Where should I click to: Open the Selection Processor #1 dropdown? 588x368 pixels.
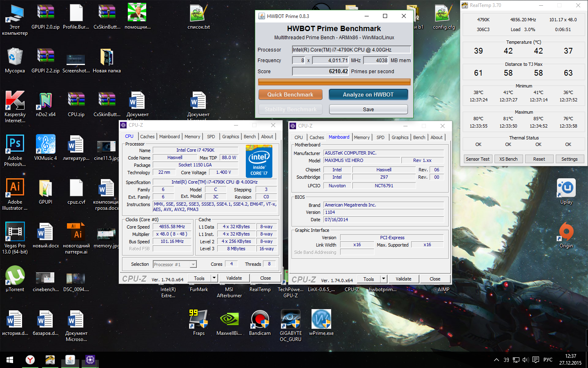coord(175,265)
